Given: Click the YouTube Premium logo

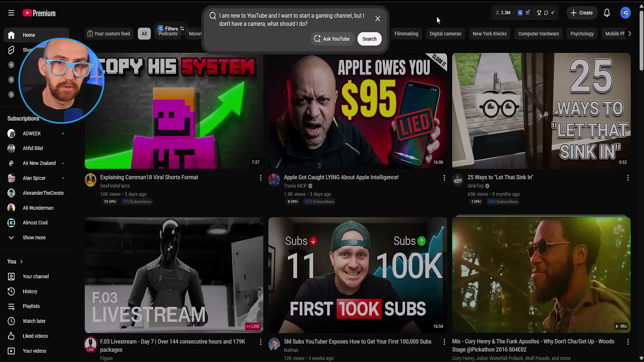Looking at the screenshot, I should [39, 13].
